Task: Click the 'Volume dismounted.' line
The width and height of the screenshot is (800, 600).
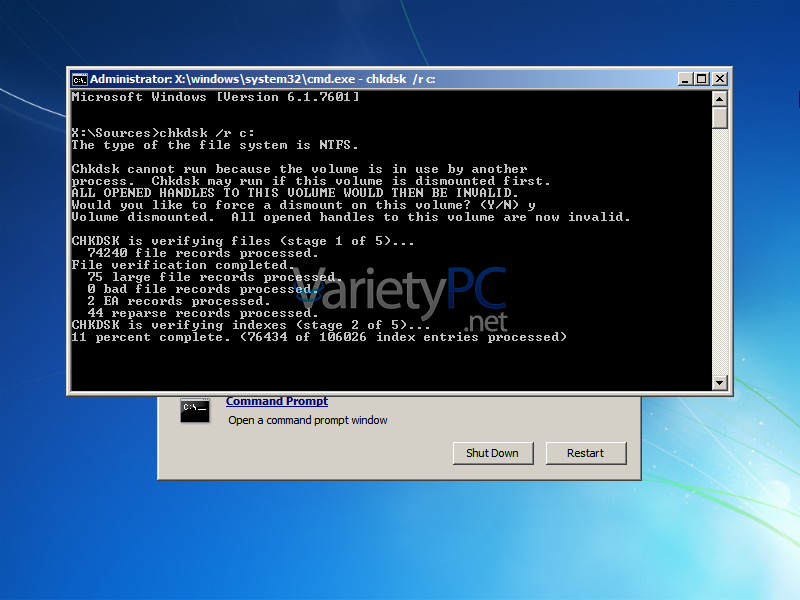Action: [351, 217]
